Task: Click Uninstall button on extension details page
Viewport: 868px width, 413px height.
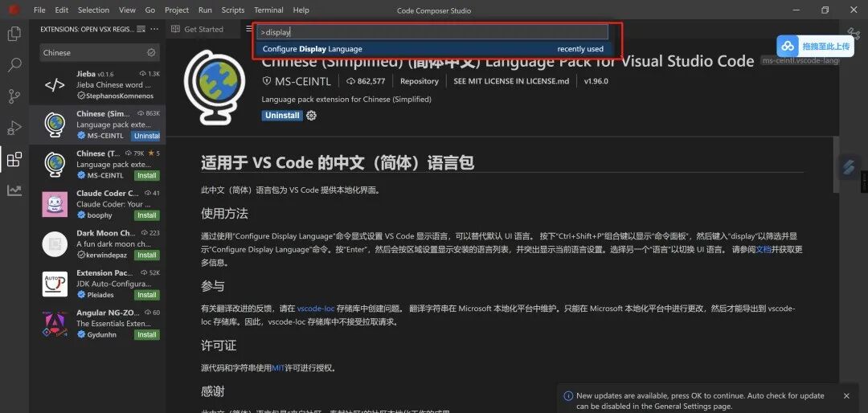Action: (x=282, y=116)
